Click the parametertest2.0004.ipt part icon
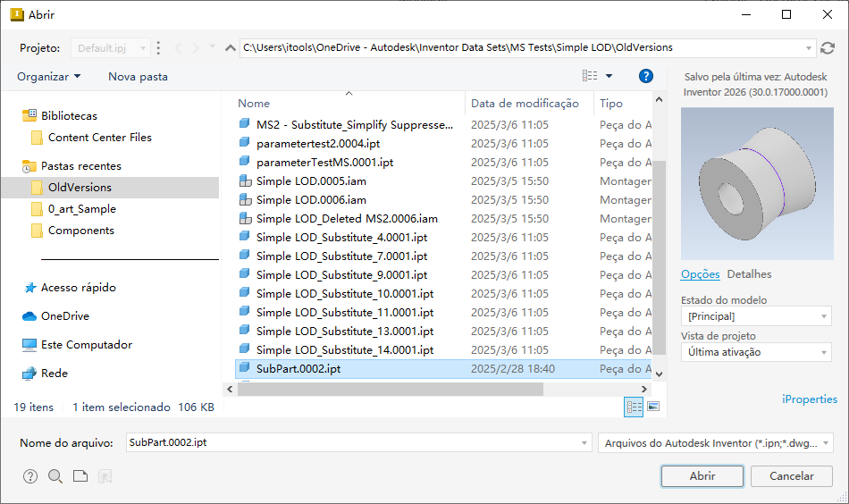The width and height of the screenshot is (849, 504). tap(245, 143)
